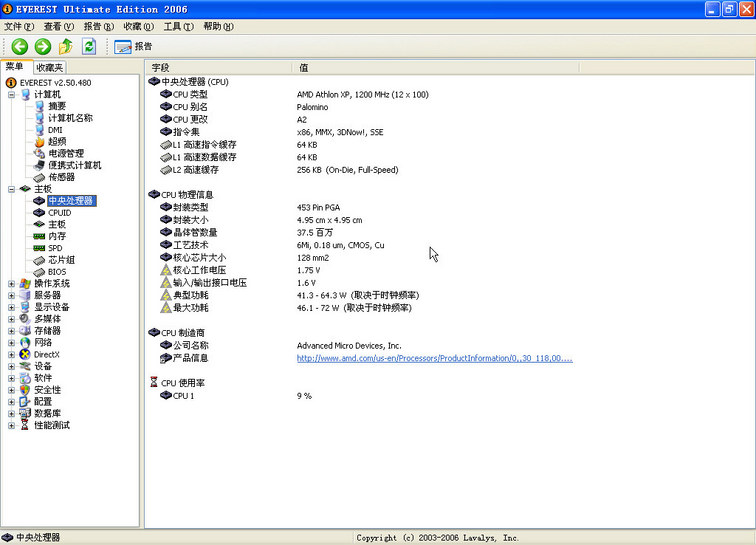Expand the 存储器 tree node

click(x=11, y=331)
